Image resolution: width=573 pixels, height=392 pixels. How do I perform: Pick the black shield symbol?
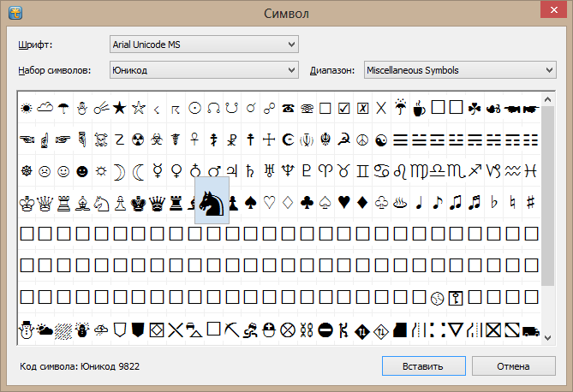[x=138, y=330]
